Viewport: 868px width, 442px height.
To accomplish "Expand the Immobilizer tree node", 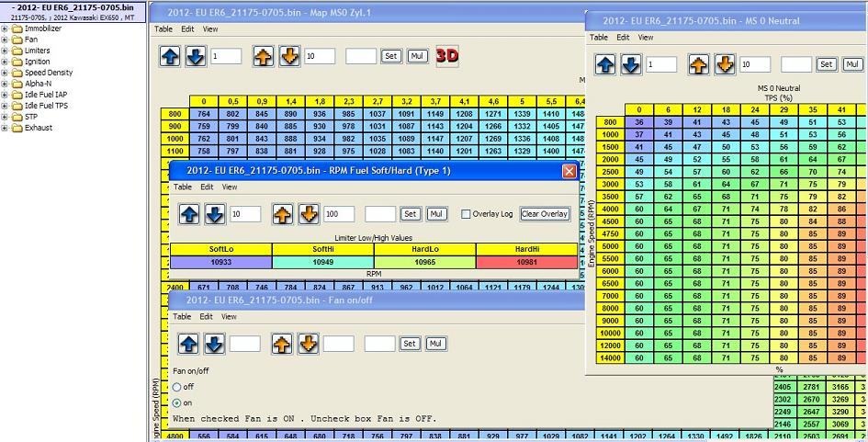I will (6, 28).
